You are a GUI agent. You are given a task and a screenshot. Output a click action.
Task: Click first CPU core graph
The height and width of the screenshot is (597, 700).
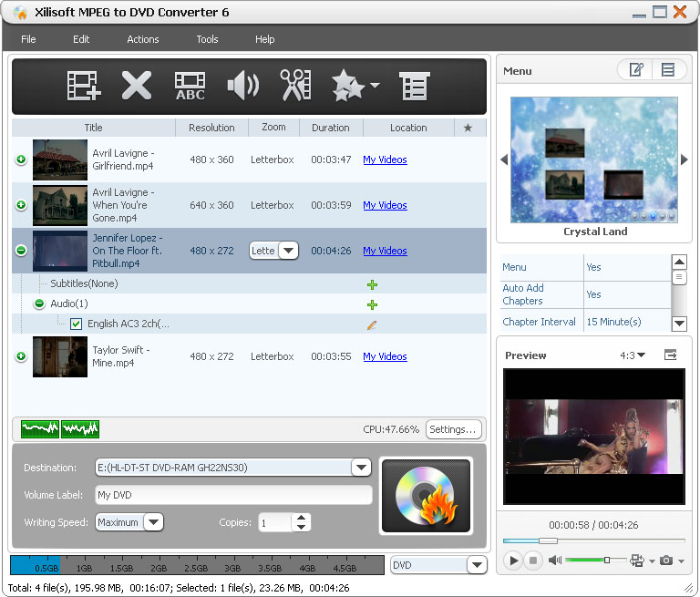pos(40,429)
